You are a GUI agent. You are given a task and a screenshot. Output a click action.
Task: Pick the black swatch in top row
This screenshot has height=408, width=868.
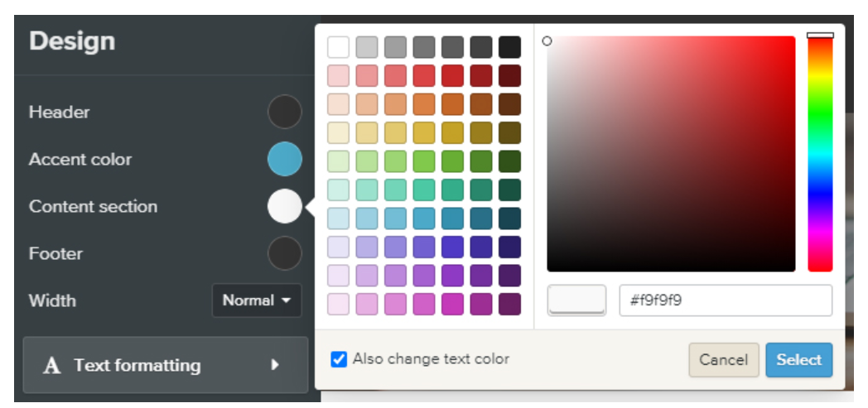pos(510,47)
